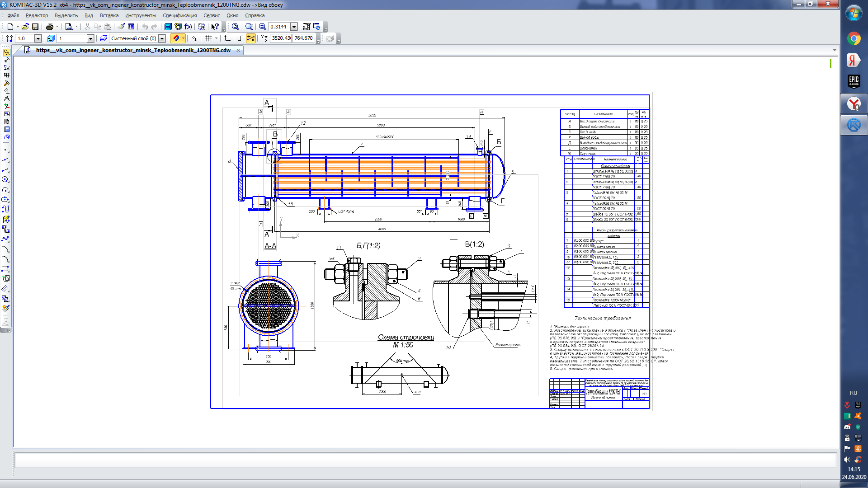Viewport: 868px width, 488px height.
Task: Click the zoom in magnifier icon
Action: [x=262, y=27]
